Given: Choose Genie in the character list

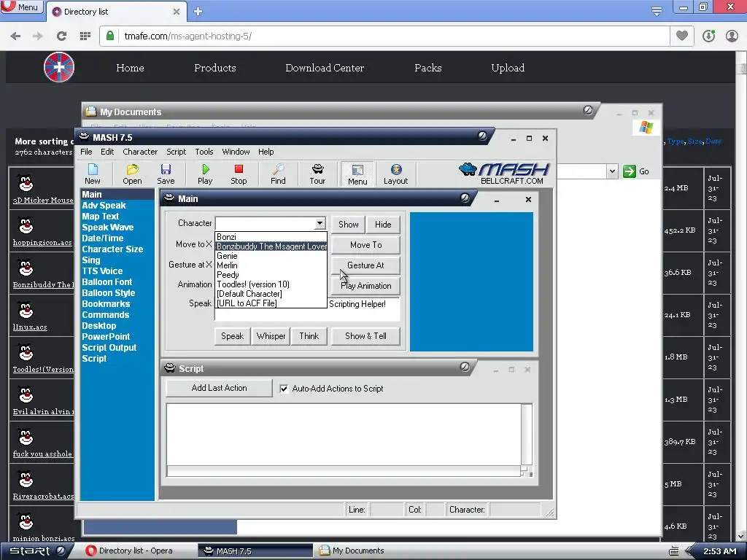Looking at the screenshot, I should pos(271,256).
